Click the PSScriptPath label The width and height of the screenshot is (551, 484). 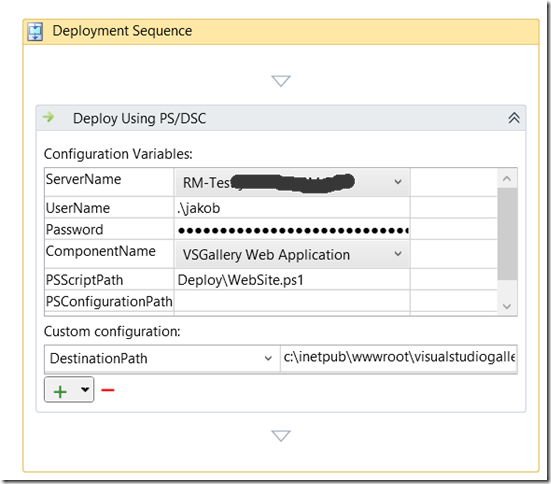point(84,280)
